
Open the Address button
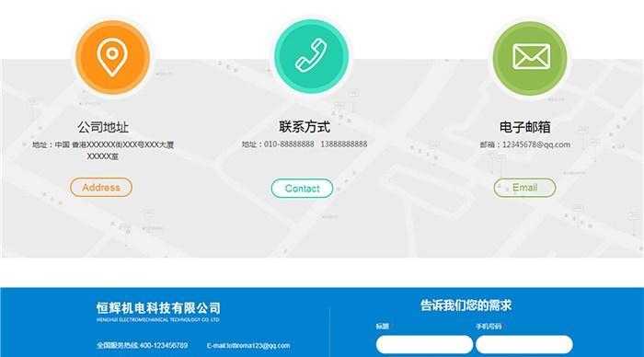(101, 188)
